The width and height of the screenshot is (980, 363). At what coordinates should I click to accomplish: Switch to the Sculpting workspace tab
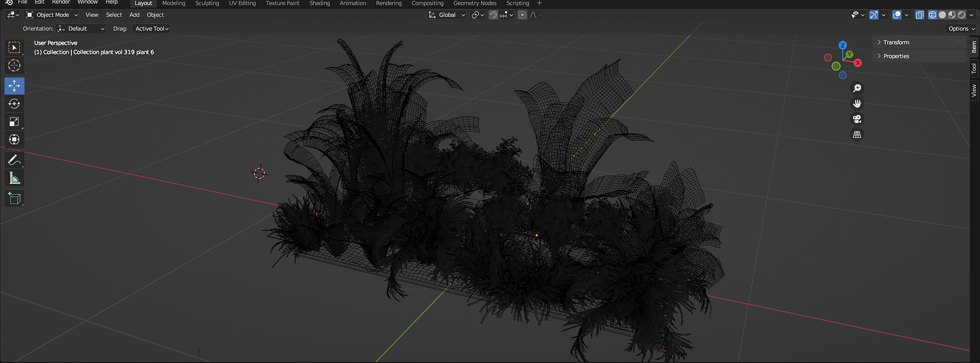coord(207,3)
